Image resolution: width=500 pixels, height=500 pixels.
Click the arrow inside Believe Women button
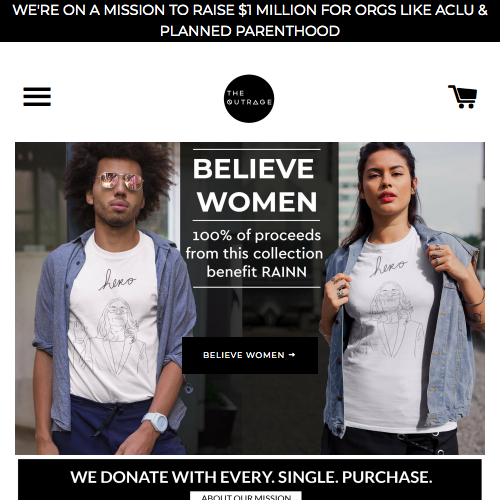[x=292, y=355]
